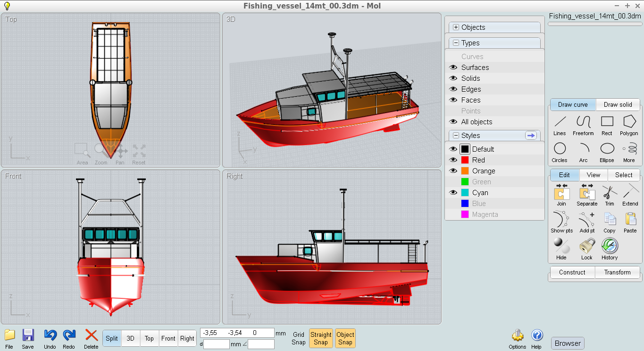Delete selection with red X

[91, 339]
